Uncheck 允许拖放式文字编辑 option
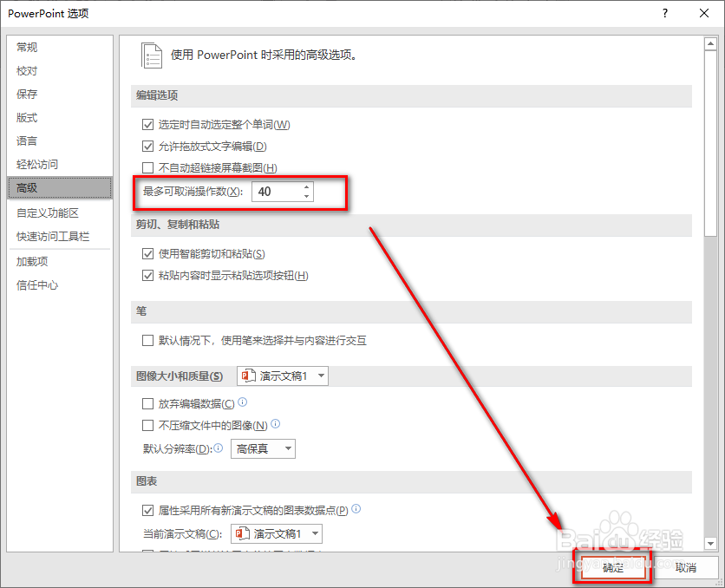 [148, 146]
